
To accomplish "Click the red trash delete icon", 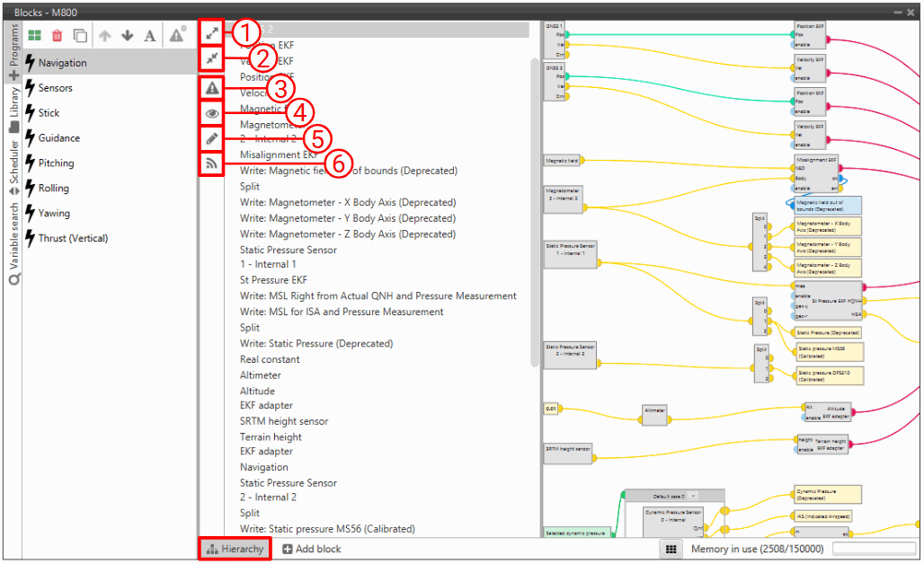I will (58, 36).
